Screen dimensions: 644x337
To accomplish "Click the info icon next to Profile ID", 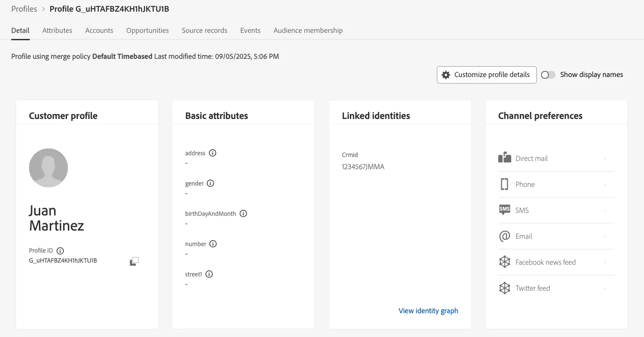I will tap(60, 250).
